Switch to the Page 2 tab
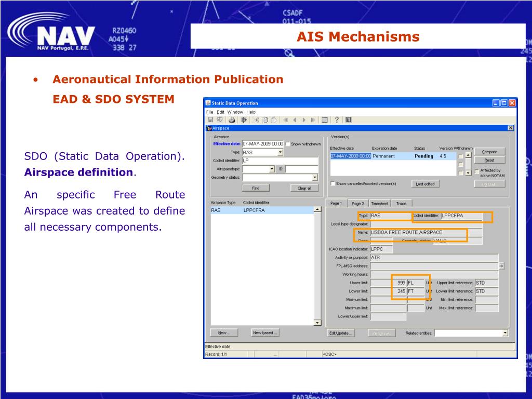 point(358,204)
